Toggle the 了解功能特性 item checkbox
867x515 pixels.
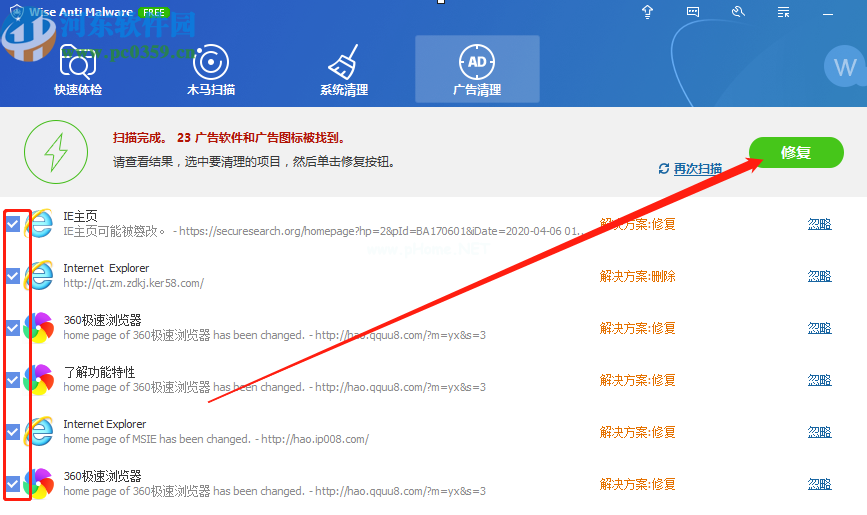coord(13,380)
